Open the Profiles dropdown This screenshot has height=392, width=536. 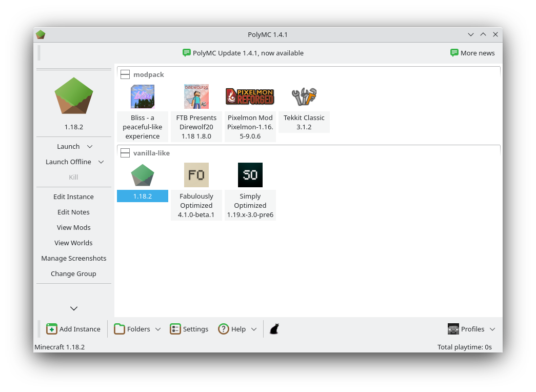pyautogui.click(x=471, y=329)
